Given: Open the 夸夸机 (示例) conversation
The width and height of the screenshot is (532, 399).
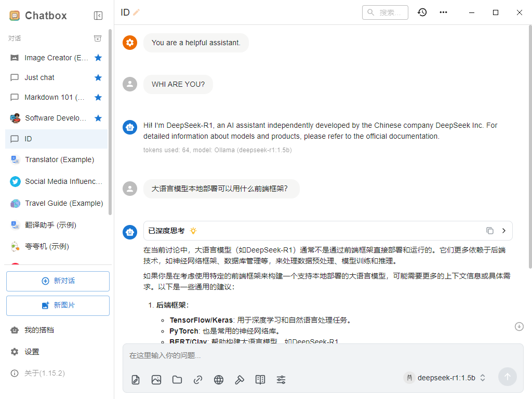Looking at the screenshot, I should point(56,246).
